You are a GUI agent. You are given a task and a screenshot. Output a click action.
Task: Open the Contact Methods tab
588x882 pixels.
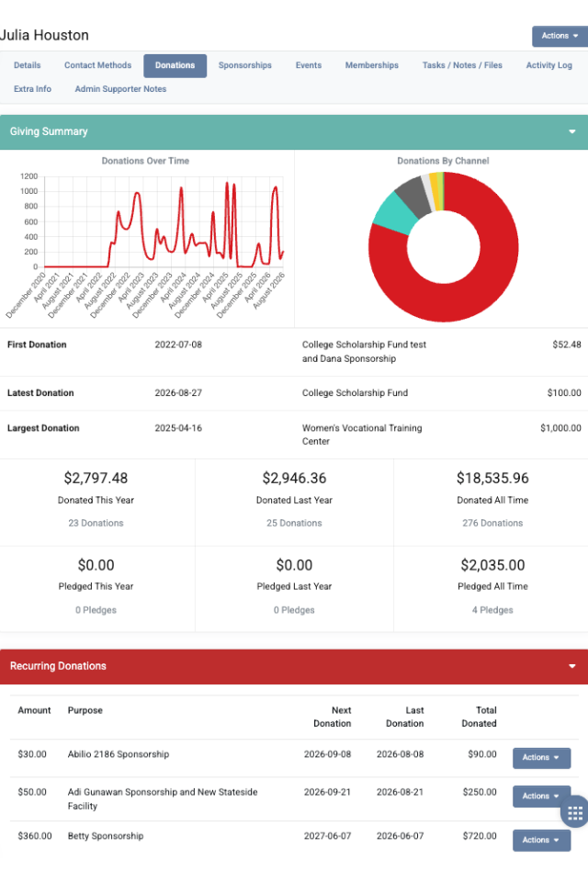pos(98,65)
